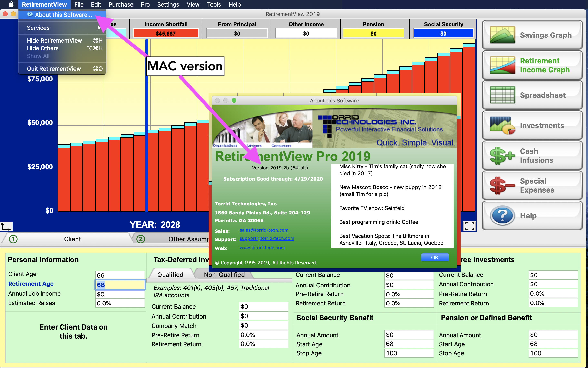The height and width of the screenshot is (368, 588).
Task: Click the red Income Shortfall swatch
Action: point(166,33)
